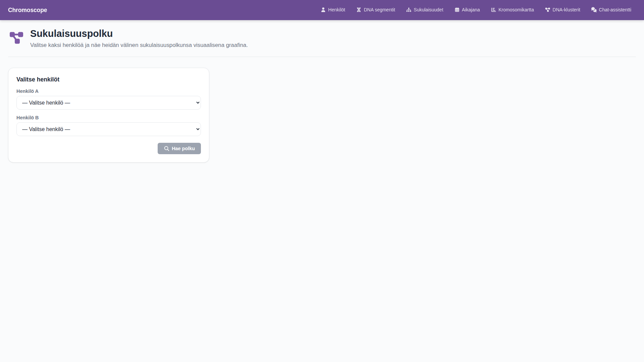Click the chat bubbles icon in navbar
The image size is (644, 362).
pos(594,10)
